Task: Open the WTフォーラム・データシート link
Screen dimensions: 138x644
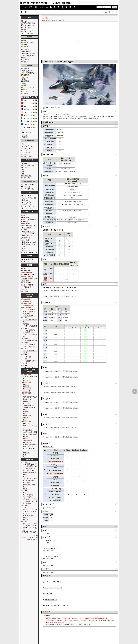Action: click(53, 588)
